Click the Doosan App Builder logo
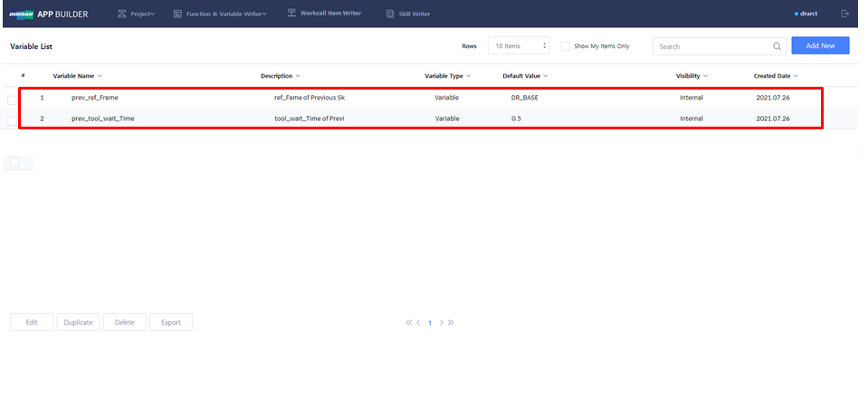This screenshot has width=868, height=417. tap(49, 14)
